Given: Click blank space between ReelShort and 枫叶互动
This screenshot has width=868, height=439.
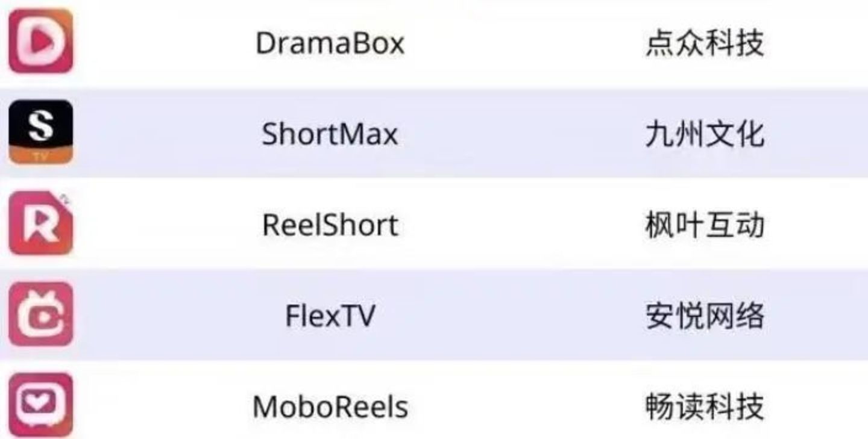Looking at the screenshot, I should pos(524,225).
